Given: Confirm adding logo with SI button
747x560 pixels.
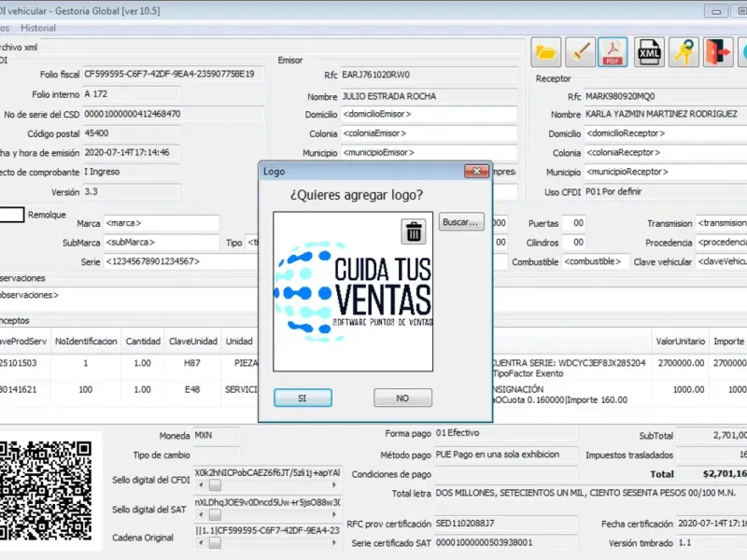Looking at the screenshot, I should point(303,399).
